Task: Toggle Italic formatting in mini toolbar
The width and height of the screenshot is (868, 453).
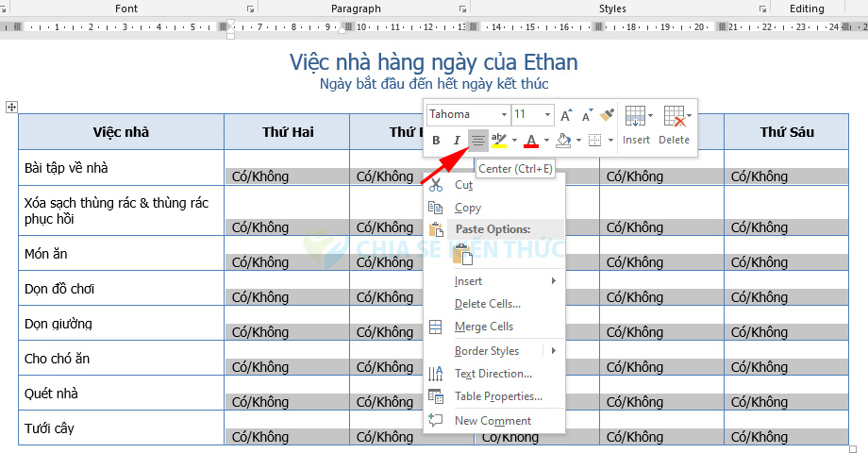Action: [457, 141]
